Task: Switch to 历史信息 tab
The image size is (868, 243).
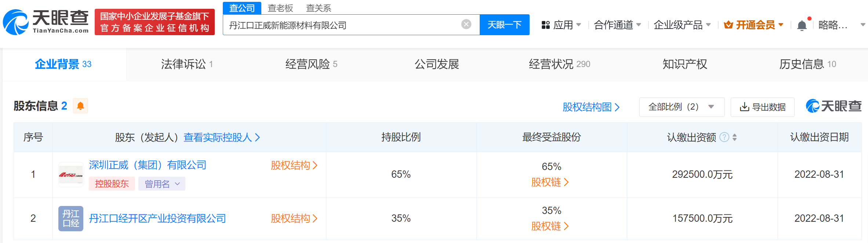Action: tap(807, 64)
